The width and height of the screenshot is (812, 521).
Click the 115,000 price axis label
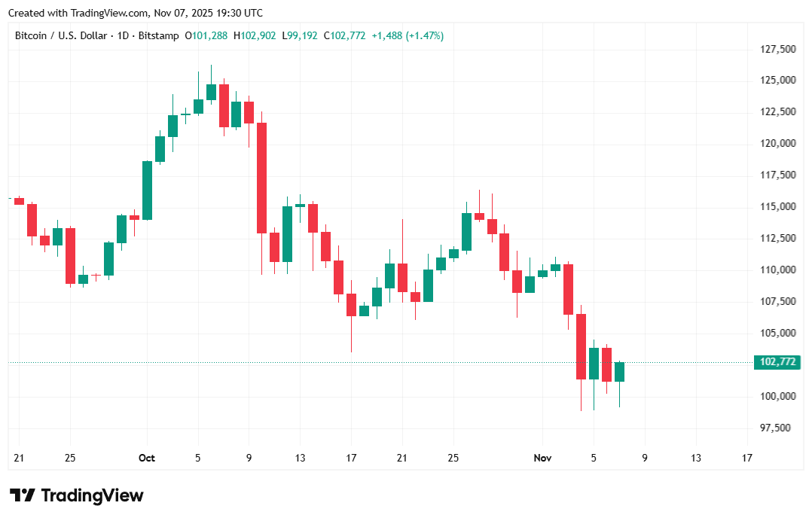pyautogui.click(x=778, y=206)
